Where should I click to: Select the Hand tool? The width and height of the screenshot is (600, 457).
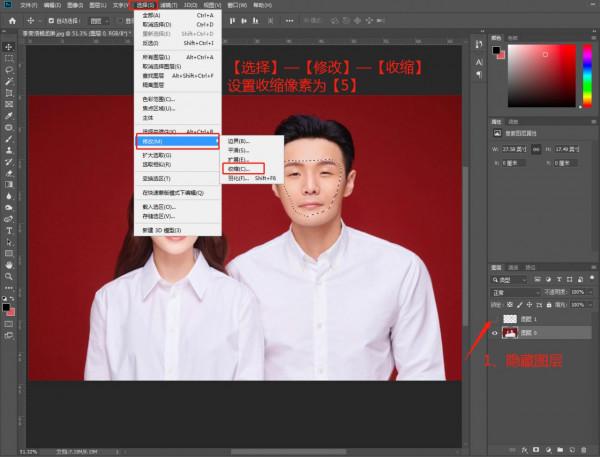click(x=8, y=265)
